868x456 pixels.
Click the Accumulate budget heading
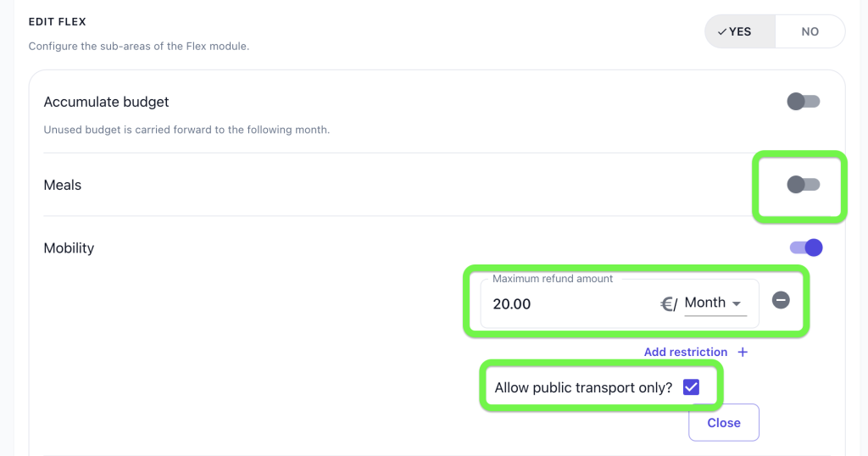pyautogui.click(x=106, y=102)
